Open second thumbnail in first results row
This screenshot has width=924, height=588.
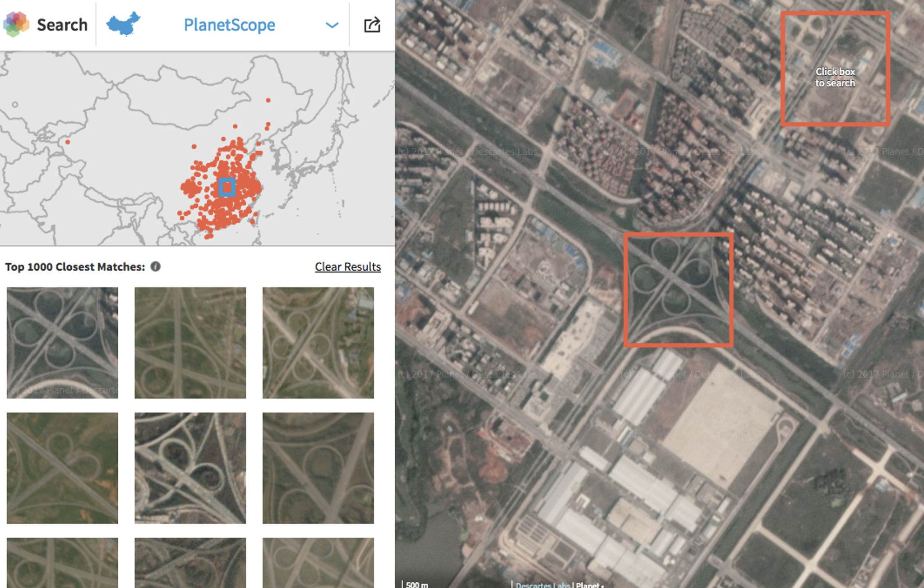tap(190, 343)
